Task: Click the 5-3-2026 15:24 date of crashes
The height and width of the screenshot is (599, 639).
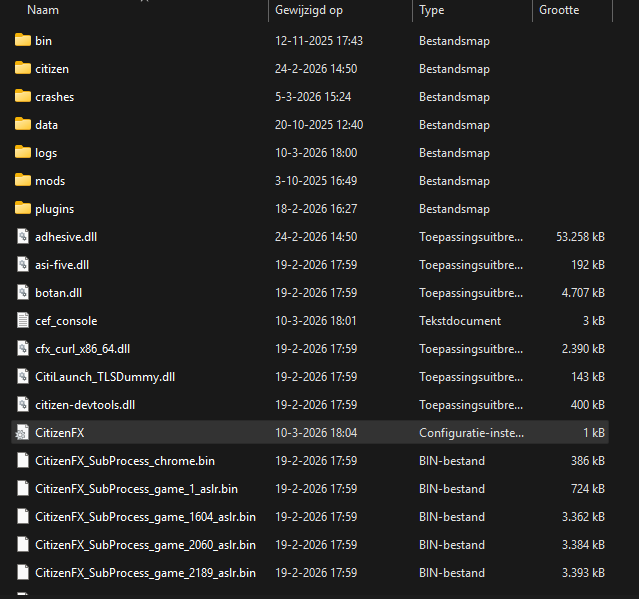Action: pyautogui.click(x=313, y=97)
